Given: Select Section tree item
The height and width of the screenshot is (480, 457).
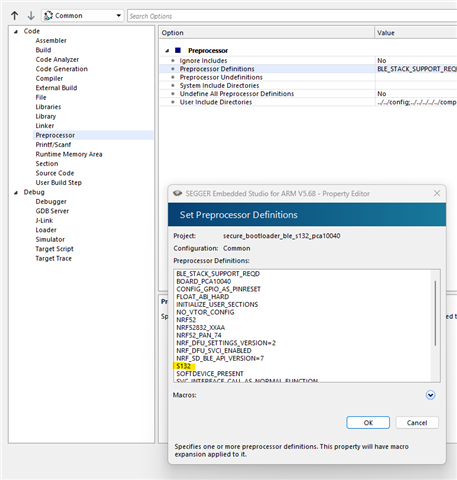Looking at the screenshot, I should (47, 164).
